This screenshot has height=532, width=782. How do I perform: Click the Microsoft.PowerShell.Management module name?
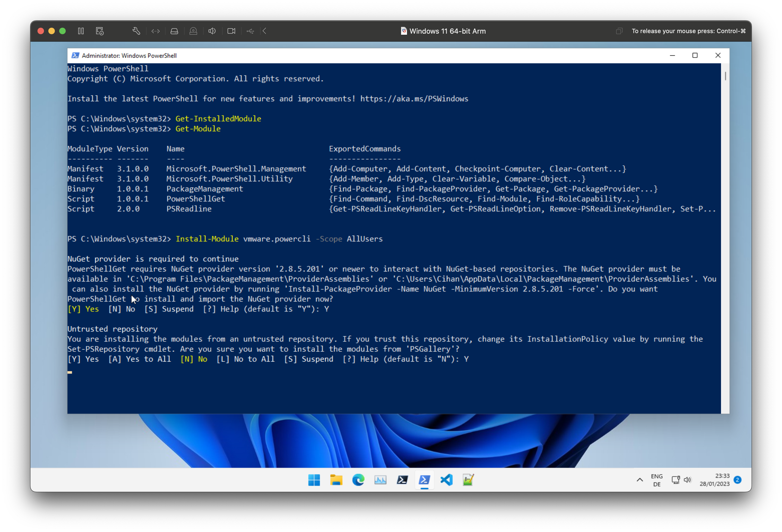click(236, 169)
